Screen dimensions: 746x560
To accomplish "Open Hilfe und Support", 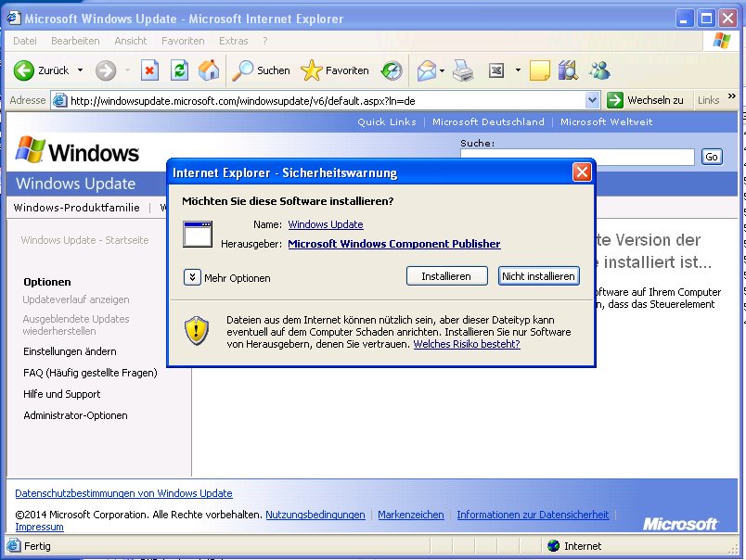I will tap(62, 394).
